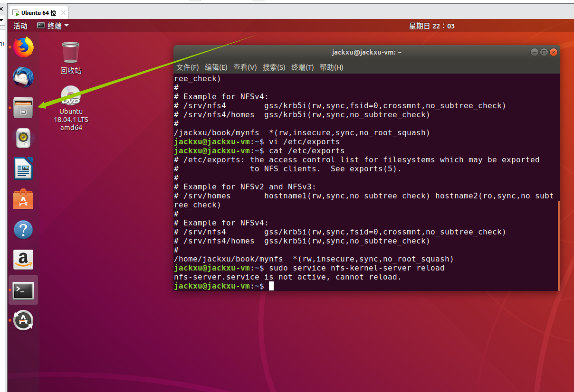Image resolution: width=574 pixels, height=392 pixels.
Task: Open the 文件(F) menu in terminal
Action: (x=188, y=67)
